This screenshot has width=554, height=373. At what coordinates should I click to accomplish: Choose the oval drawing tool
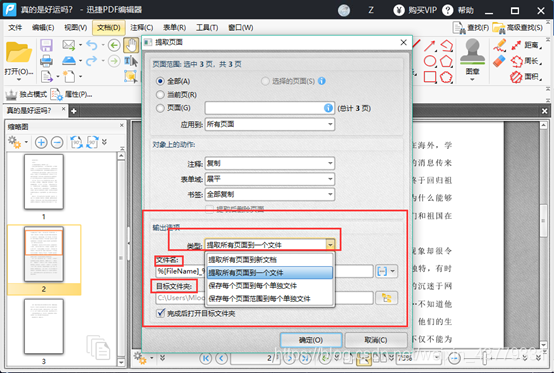430,61
